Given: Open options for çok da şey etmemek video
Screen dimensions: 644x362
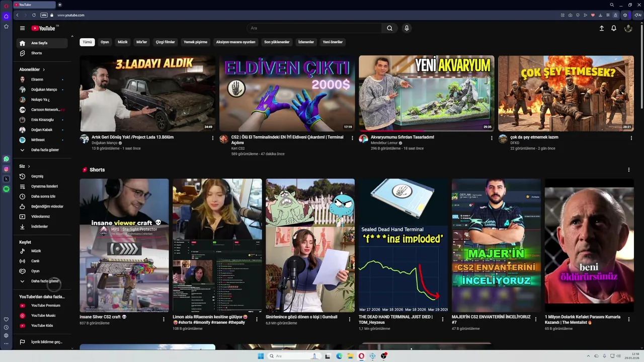Looking at the screenshot, I should click(631, 138).
